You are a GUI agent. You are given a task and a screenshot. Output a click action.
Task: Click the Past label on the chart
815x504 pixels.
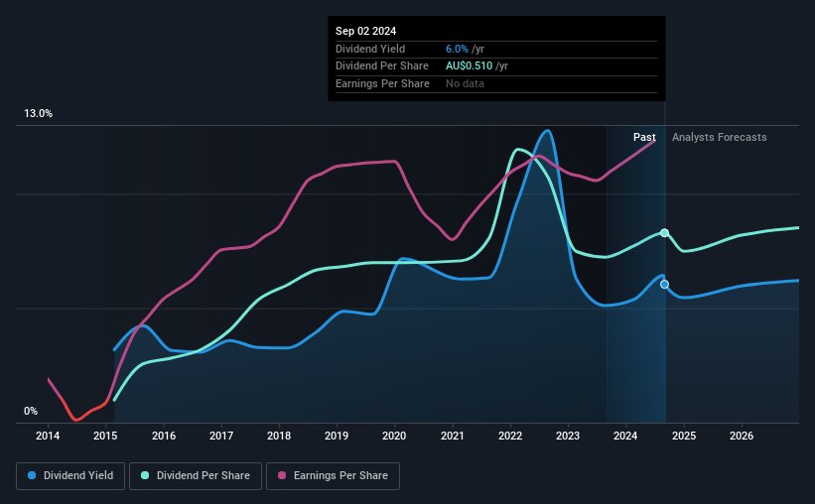[x=644, y=137]
